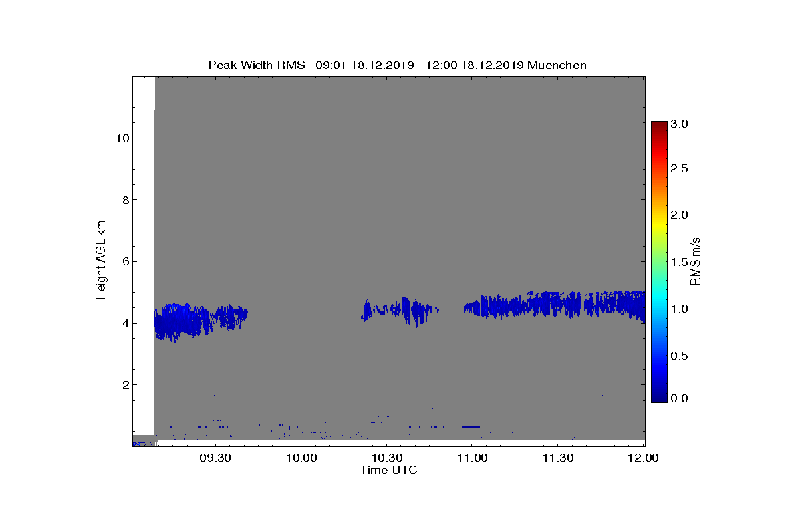
Task: Click the white missing-data column at plot start
Action: (144, 256)
